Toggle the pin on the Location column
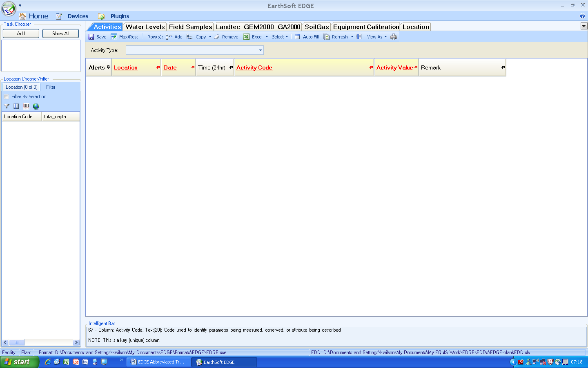588x368 pixels. (x=158, y=67)
